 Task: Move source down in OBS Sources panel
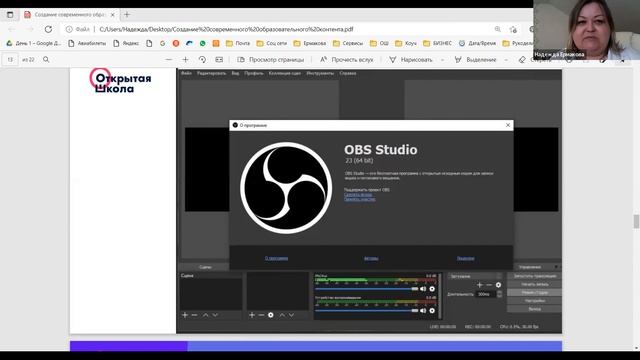(x=291, y=315)
